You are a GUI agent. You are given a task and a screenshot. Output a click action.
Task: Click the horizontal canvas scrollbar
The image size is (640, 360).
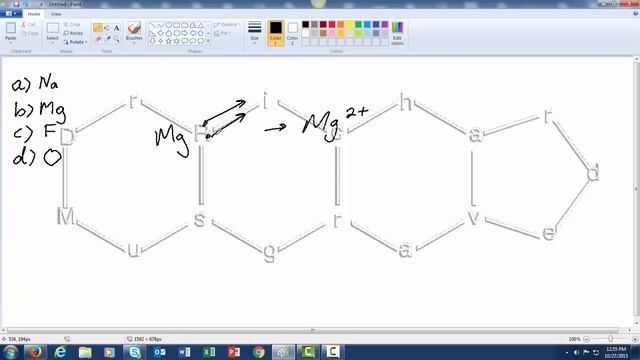(312, 330)
